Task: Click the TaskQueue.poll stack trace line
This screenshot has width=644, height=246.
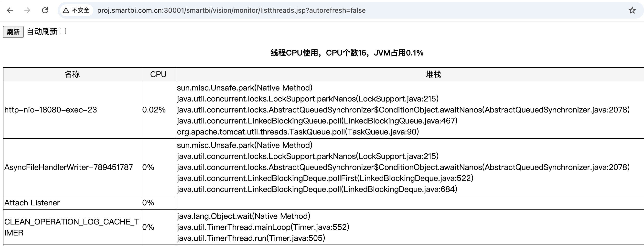Action: (x=298, y=132)
